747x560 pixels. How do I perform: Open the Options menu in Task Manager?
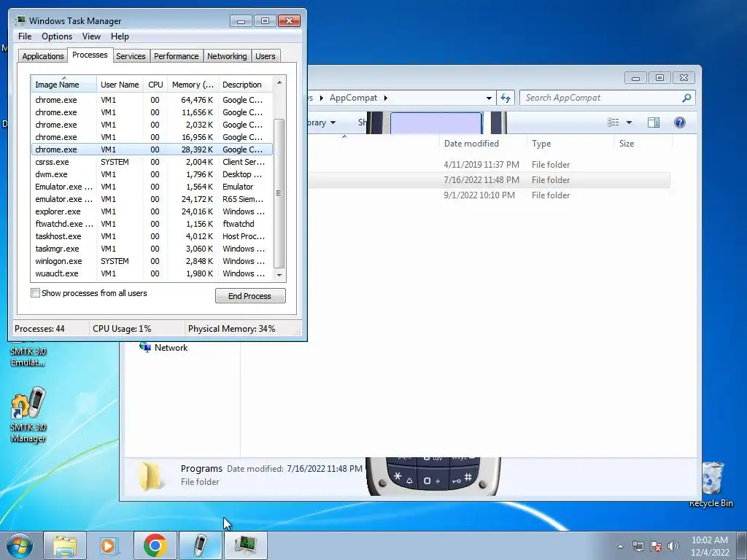point(57,36)
